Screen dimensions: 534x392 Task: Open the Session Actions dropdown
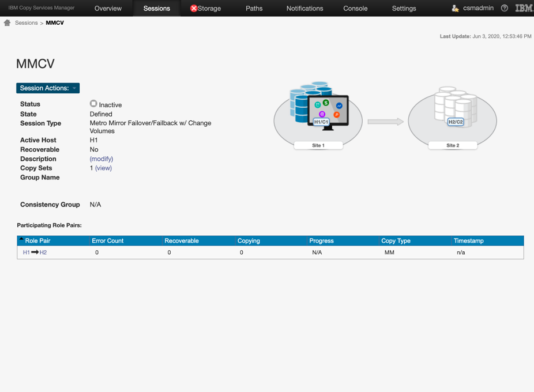coord(48,88)
